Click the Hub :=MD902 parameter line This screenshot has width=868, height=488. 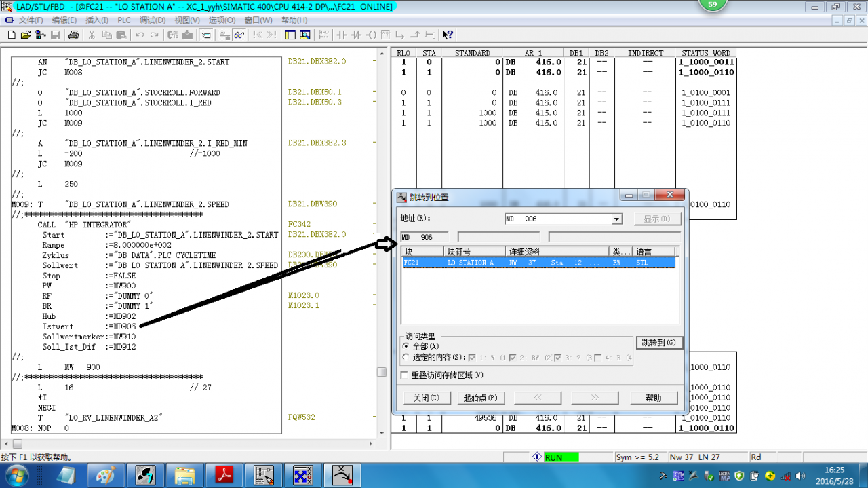pos(89,316)
